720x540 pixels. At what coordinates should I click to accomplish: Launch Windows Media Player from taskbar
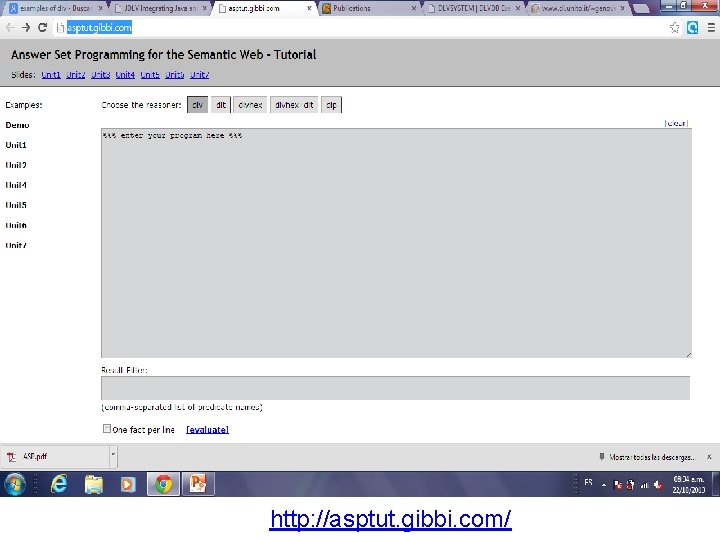(x=128, y=484)
